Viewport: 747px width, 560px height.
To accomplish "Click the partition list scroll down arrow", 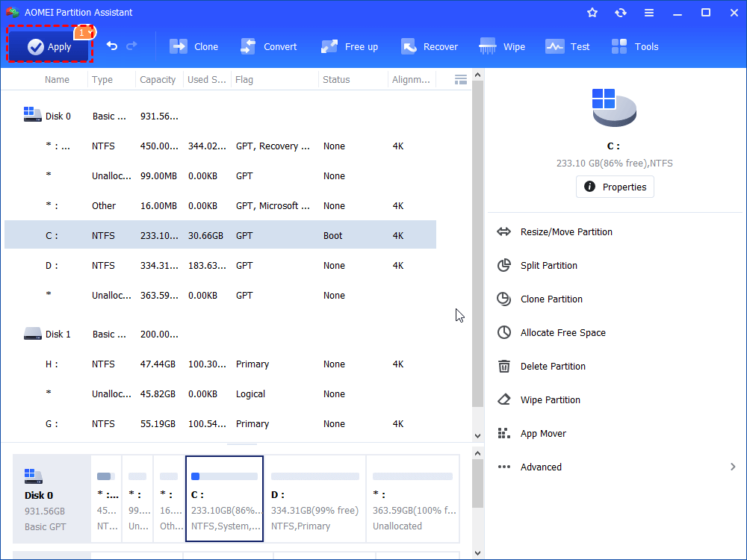I will (x=477, y=435).
